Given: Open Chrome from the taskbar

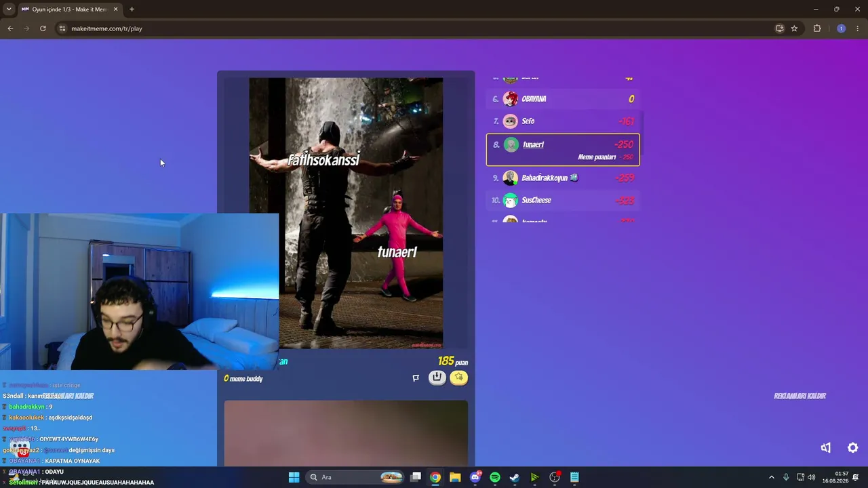Looking at the screenshot, I should (435, 477).
